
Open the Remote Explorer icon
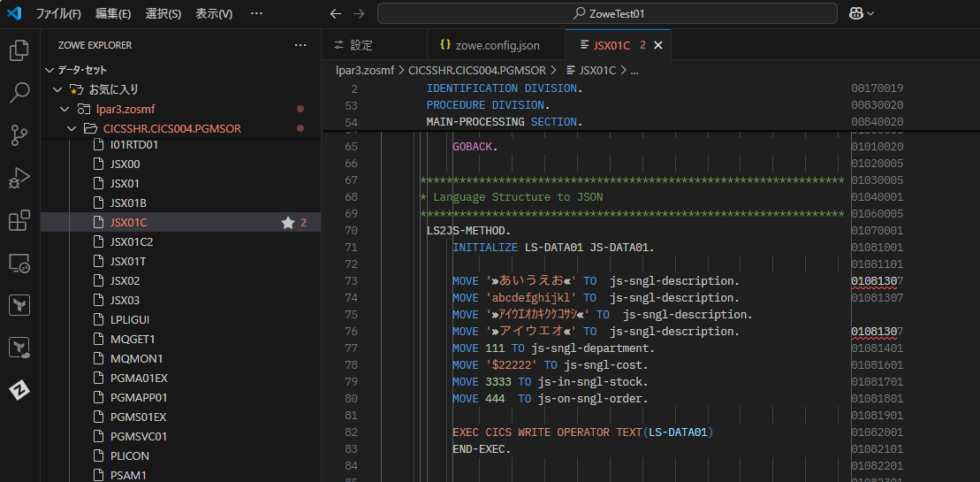pos(19,263)
